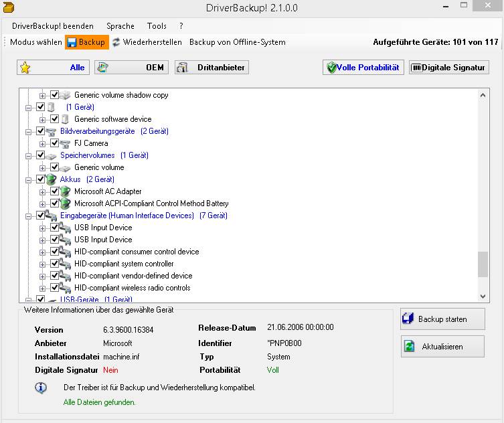Click the Microsoft AC Adapter battery icon
504x423 pixels.
[x=66, y=191]
